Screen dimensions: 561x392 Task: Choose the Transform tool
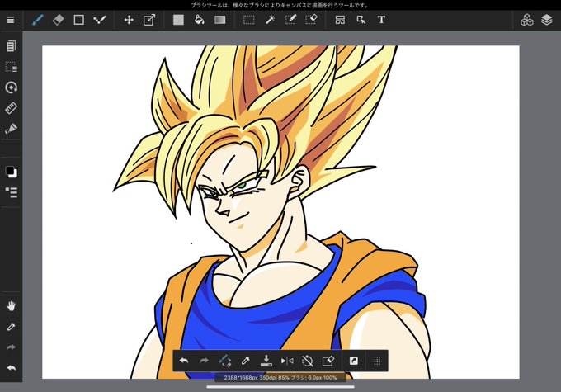point(149,20)
